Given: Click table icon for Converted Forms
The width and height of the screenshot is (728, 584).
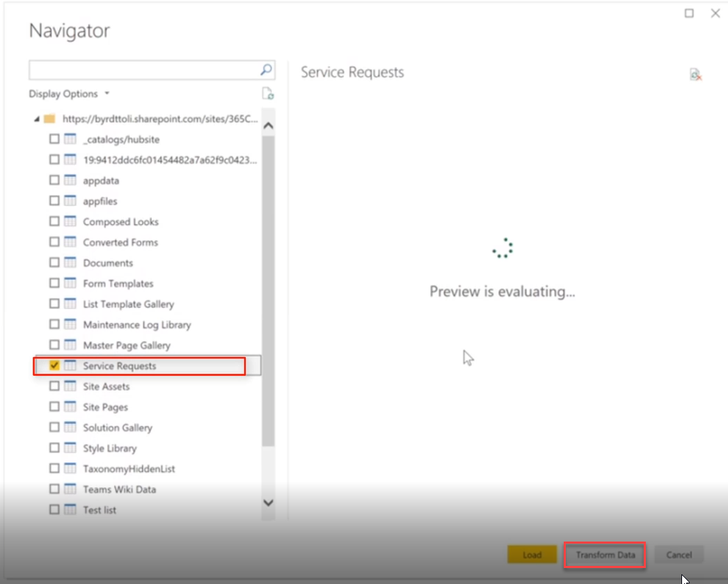Looking at the screenshot, I should (x=70, y=242).
